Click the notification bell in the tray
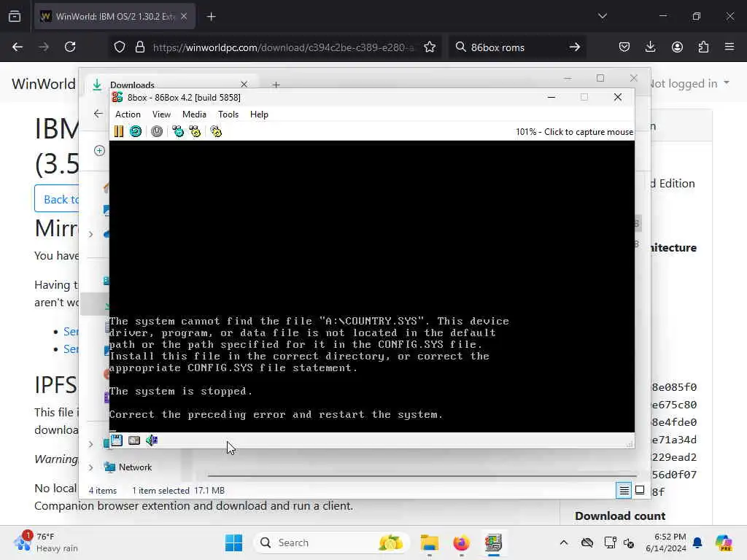The width and height of the screenshot is (747, 560). coord(697,542)
